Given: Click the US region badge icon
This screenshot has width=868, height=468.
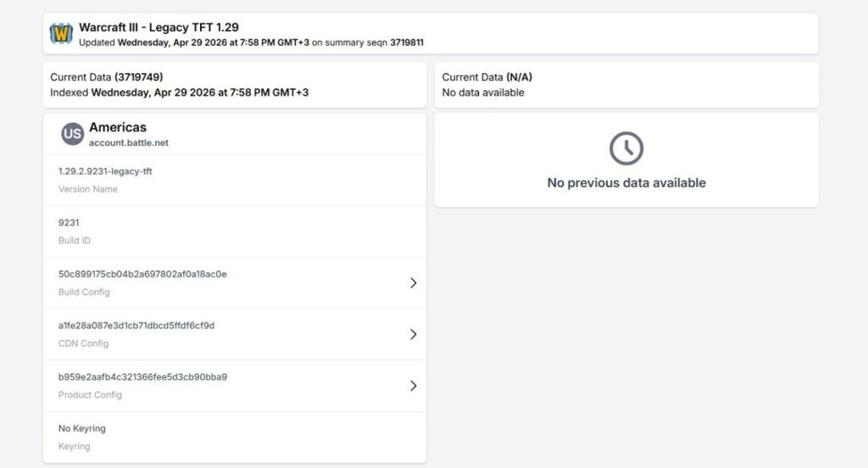Looking at the screenshot, I should [73, 134].
